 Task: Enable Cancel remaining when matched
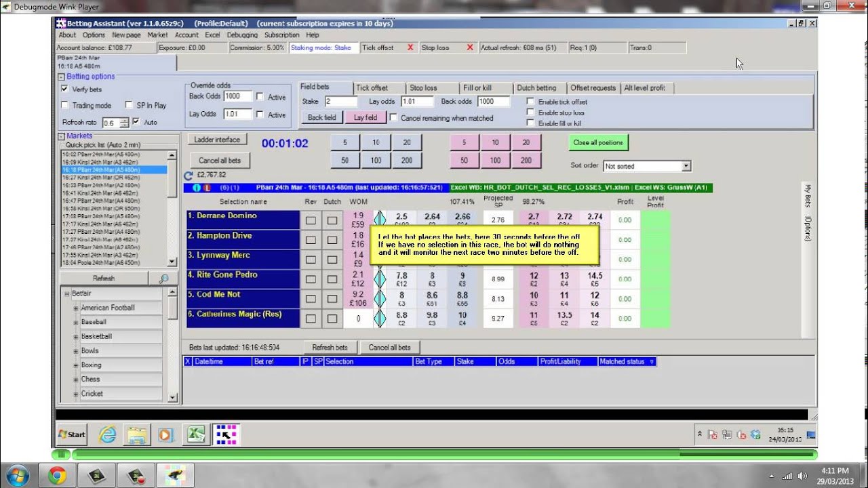pos(393,117)
